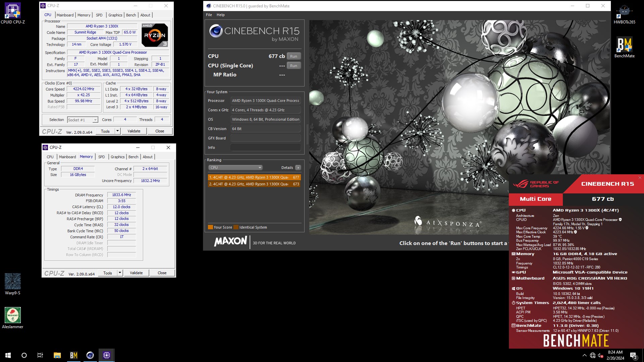Screen dimensions: 644x362
Task: Click Close button in top CPU-Z window
Action: 160,131
